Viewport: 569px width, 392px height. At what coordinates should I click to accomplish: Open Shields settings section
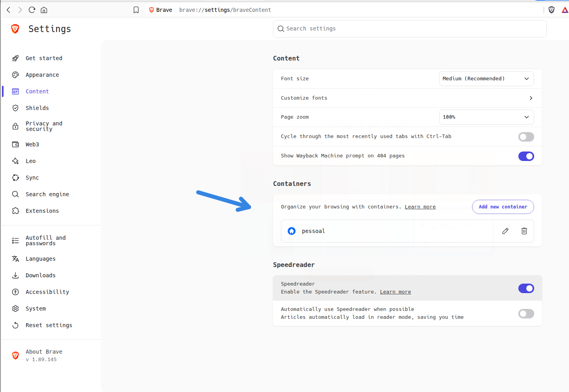(x=37, y=108)
